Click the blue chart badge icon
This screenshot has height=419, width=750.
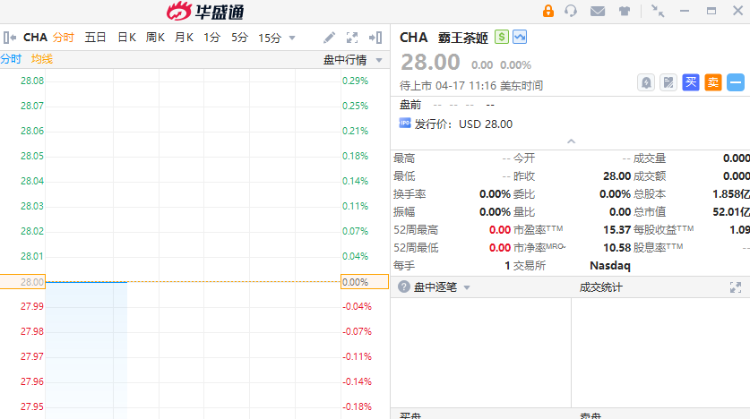(519, 37)
